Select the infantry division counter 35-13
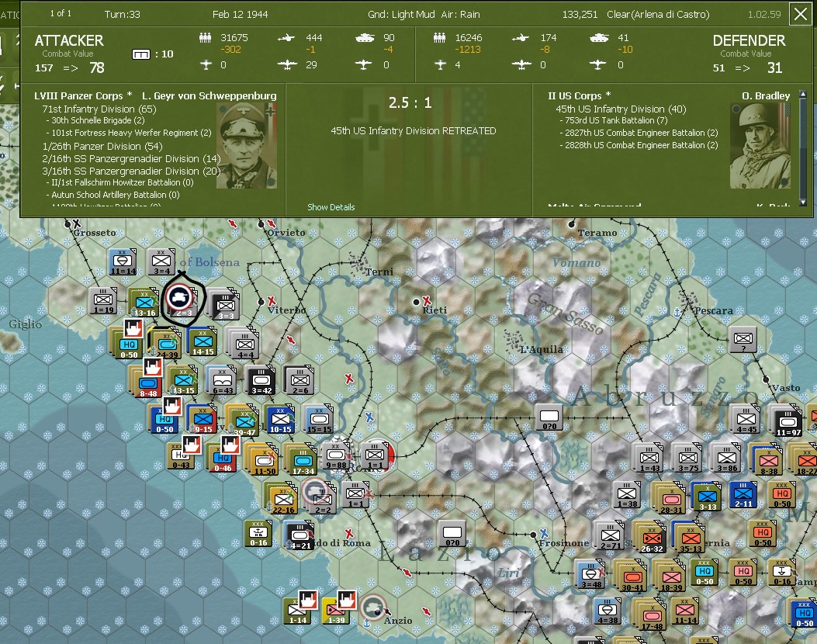 pyautogui.click(x=691, y=538)
